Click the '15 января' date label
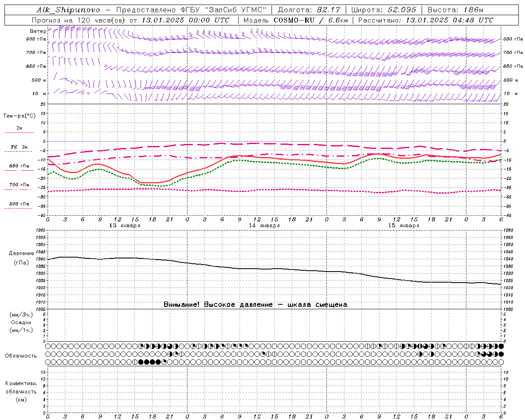This screenshot has height=420, width=525. pyautogui.click(x=404, y=226)
